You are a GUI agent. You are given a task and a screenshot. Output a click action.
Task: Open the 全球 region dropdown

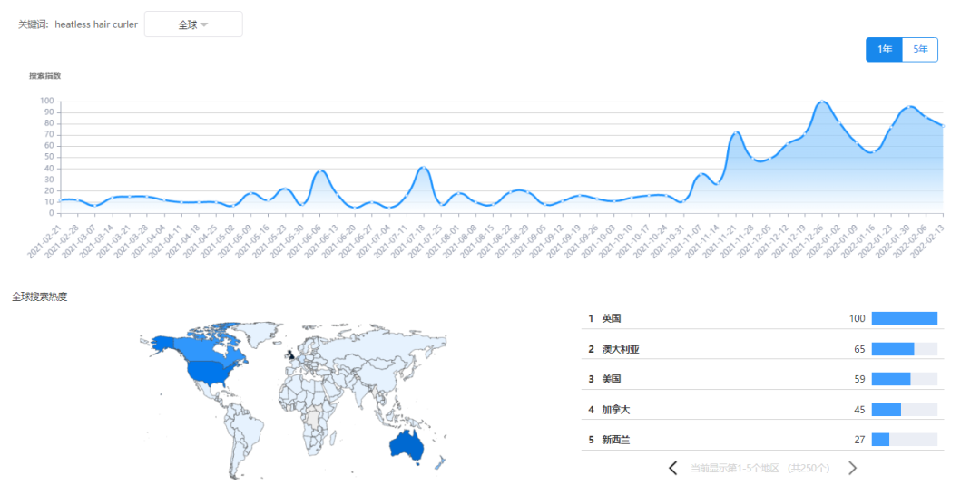193,24
